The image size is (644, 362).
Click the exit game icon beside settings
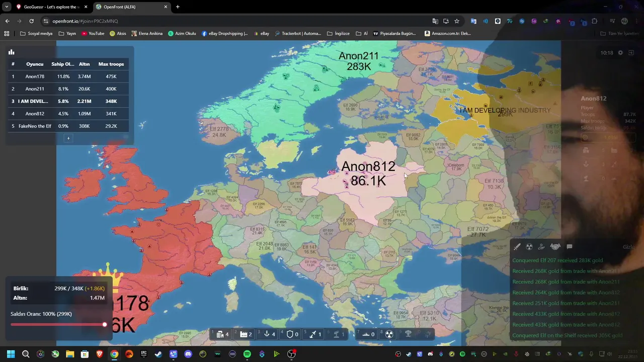[631, 53]
